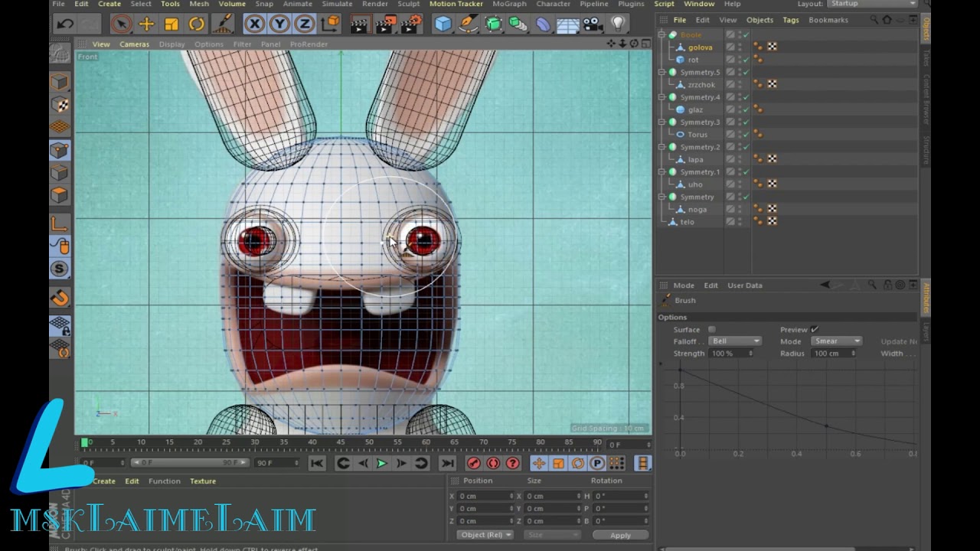
Task: Enable Snap S icon
Action: point(60,269)
